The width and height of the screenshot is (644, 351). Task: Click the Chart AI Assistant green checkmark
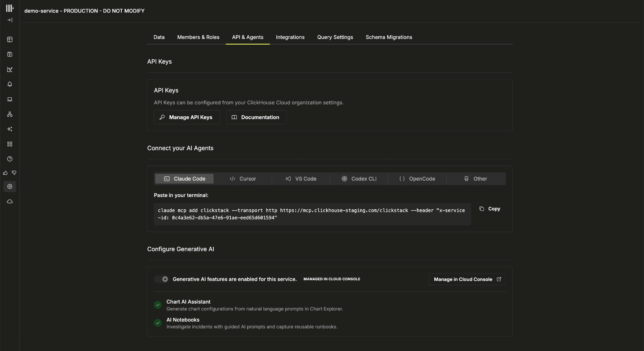pyautogui.click(x=158, y=305)
